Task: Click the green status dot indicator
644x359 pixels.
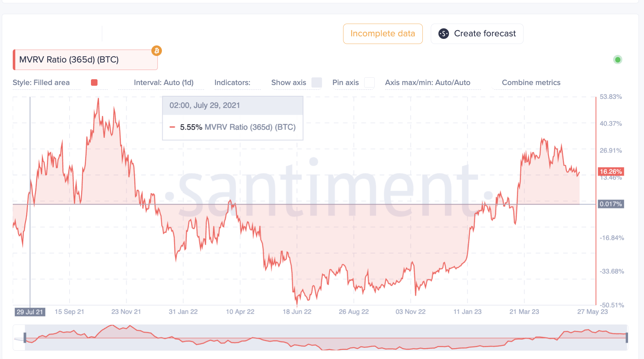Action: [x=618, y=60]
